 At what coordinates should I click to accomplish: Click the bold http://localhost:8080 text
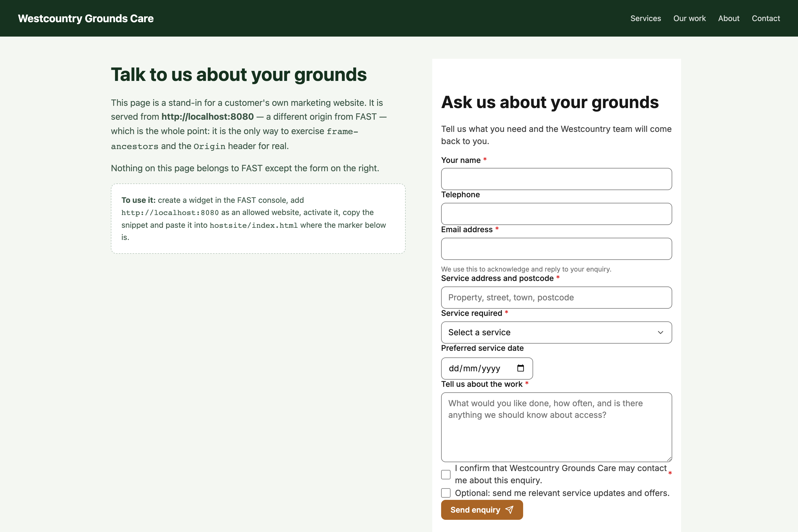pos(207,117)
